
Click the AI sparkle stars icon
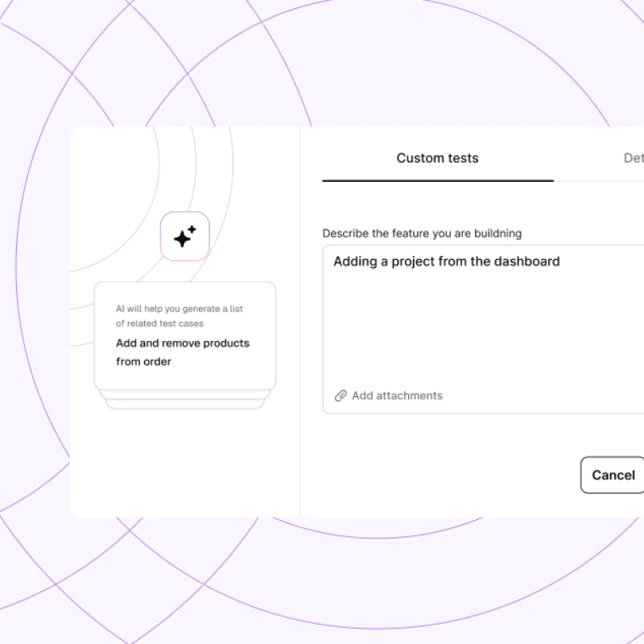(185, 237)
